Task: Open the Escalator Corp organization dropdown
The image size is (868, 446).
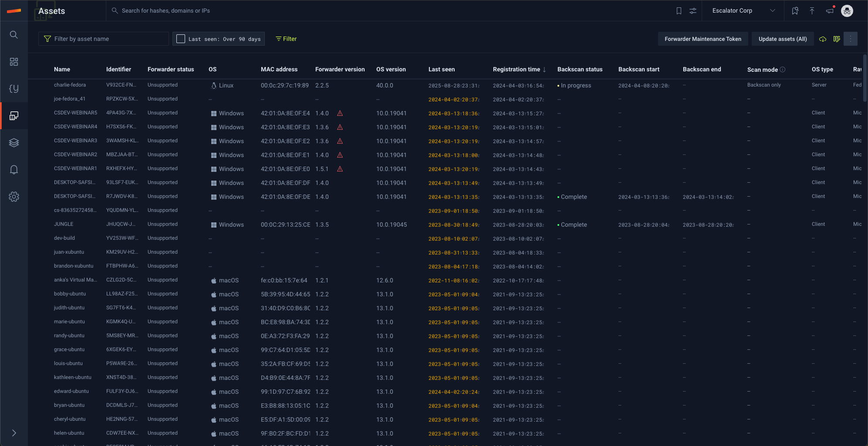Action: [x=743, y=11]
